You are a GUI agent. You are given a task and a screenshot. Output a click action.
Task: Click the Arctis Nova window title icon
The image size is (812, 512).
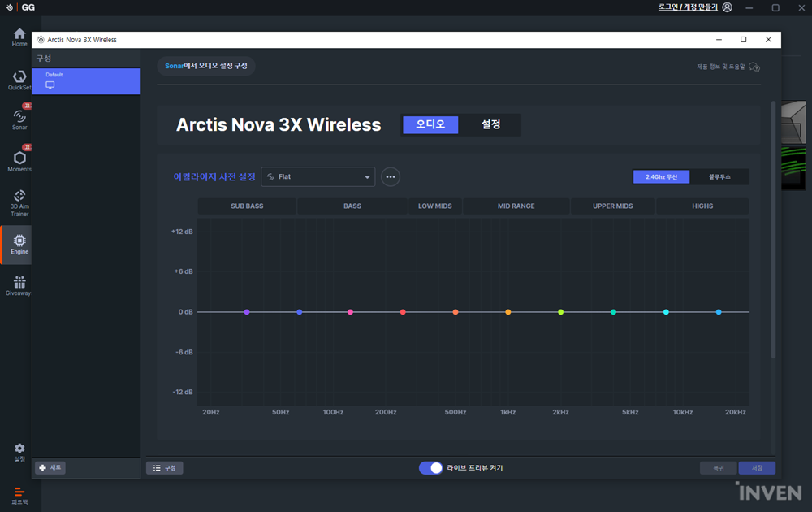(41, 39)
